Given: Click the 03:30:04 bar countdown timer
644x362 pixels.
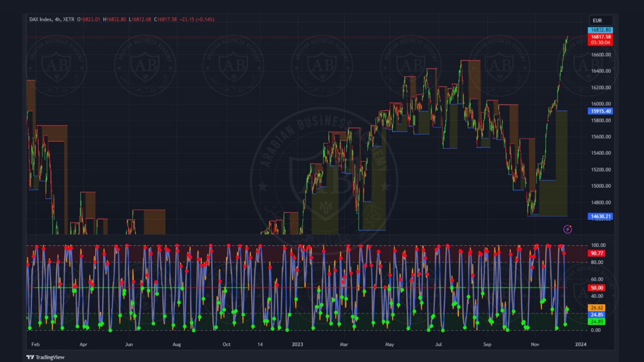Looking at the screenshot, I should click(600, 42).
